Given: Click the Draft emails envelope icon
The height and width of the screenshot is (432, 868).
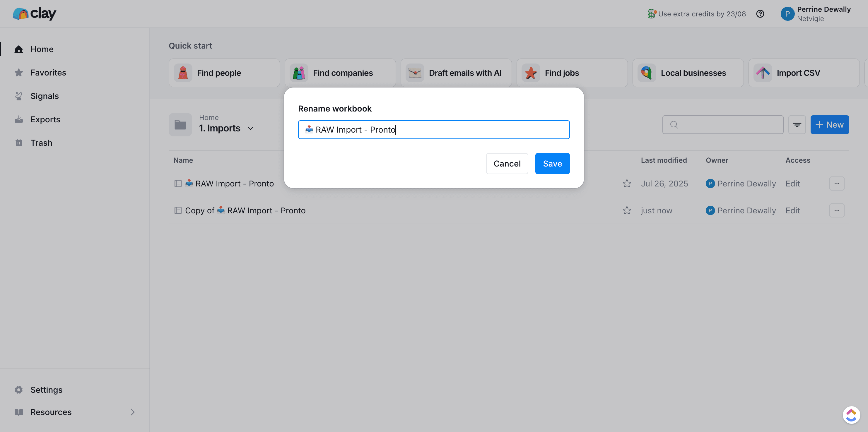Looking at the screenshot, I should pyautogui.click(x=415, y=73).
